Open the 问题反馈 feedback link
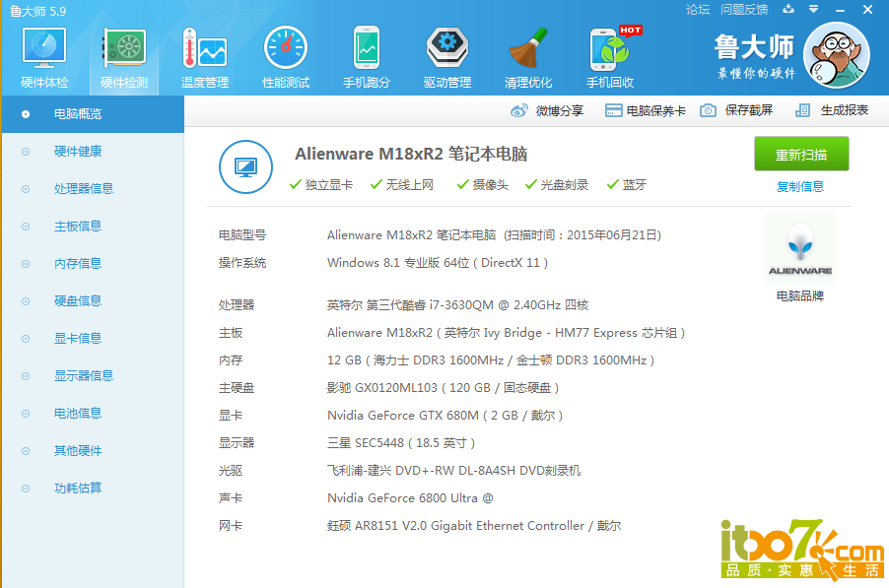The width and height of the screenshot is (889, 588). 744,9
